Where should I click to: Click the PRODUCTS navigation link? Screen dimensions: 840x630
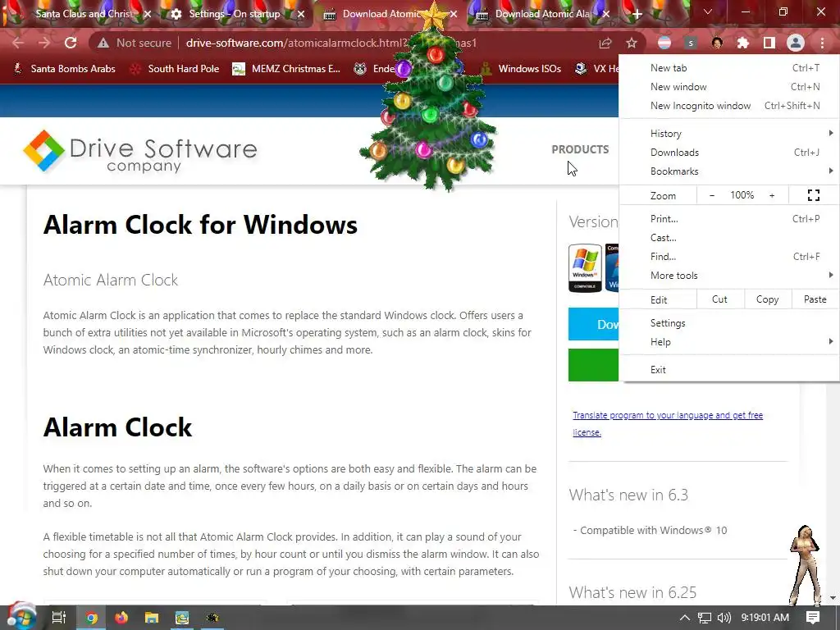580,149
